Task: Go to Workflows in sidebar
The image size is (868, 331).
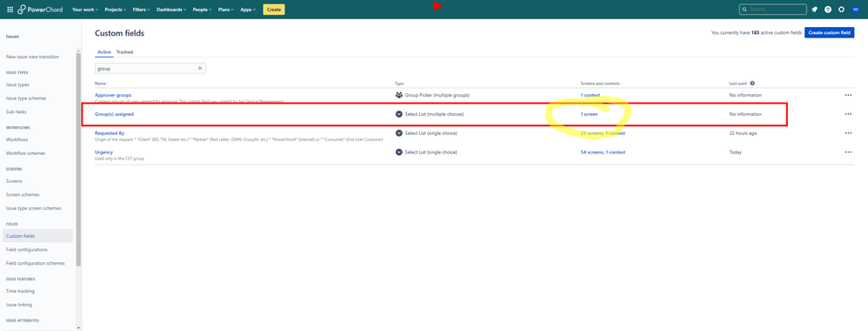Action: click(x=17, y=139)
